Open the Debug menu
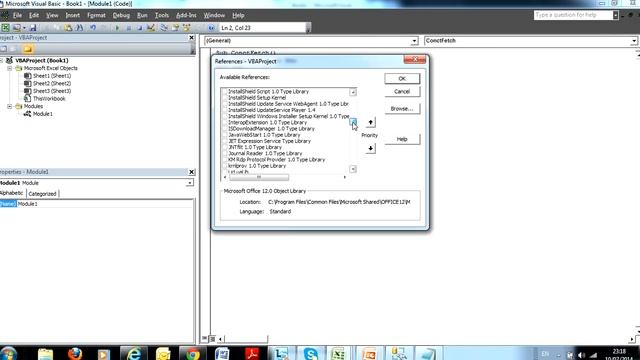This screenshot has width=640, height=360. 121,16
